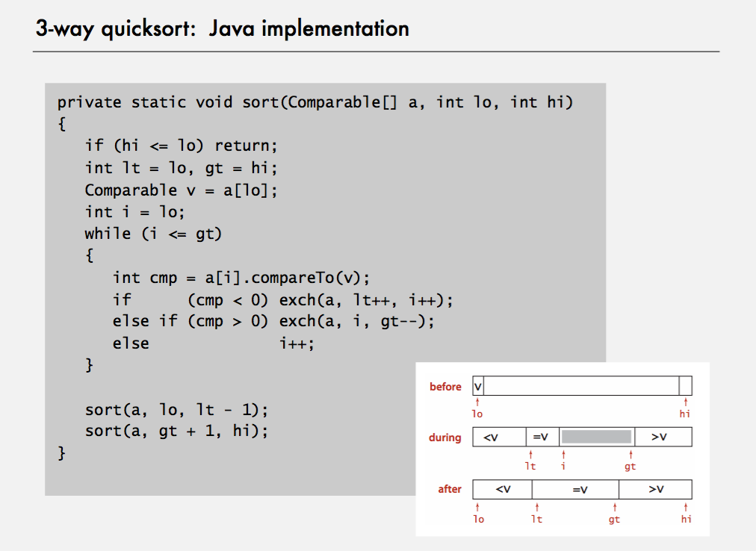The height and width of the screenshot is (551, 756).
Task: Click the 'while (i <= gt)' code line
Action: point(153,233)
